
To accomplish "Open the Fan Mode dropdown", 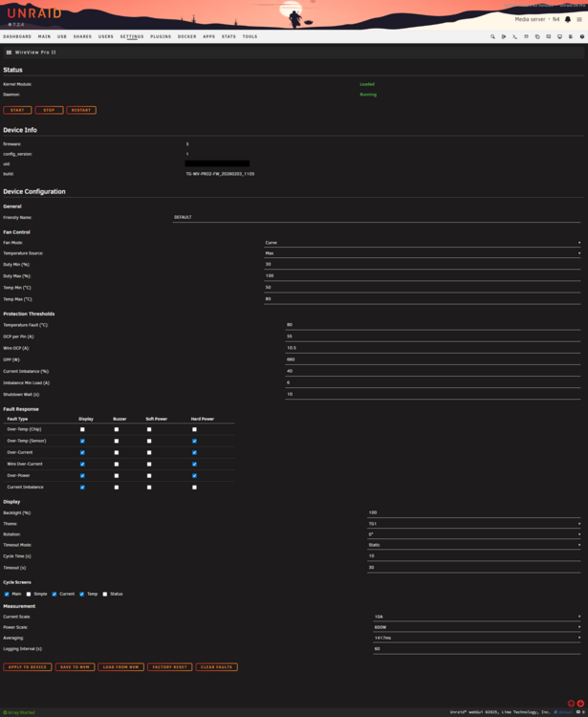I will click(423, 243).
